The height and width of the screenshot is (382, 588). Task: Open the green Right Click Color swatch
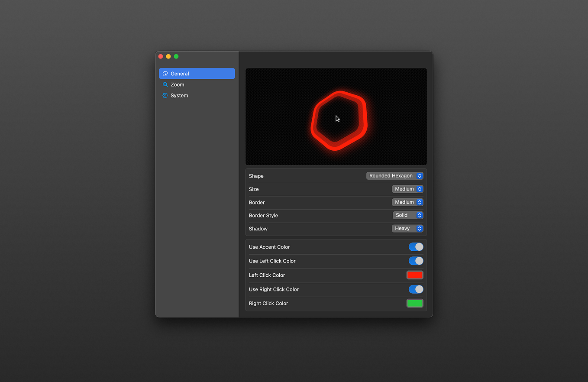tap(414, 303)
